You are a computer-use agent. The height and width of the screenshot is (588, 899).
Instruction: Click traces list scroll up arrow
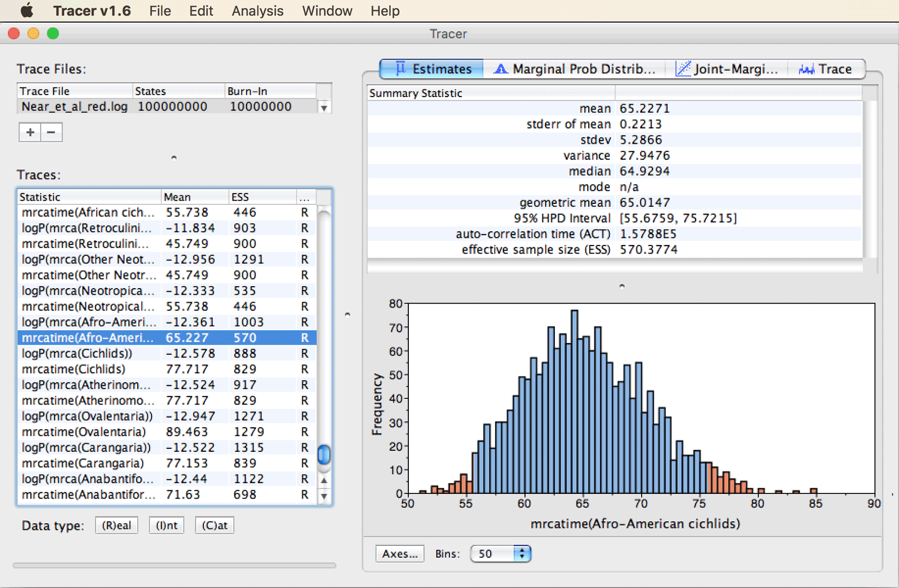pos(324,481)
